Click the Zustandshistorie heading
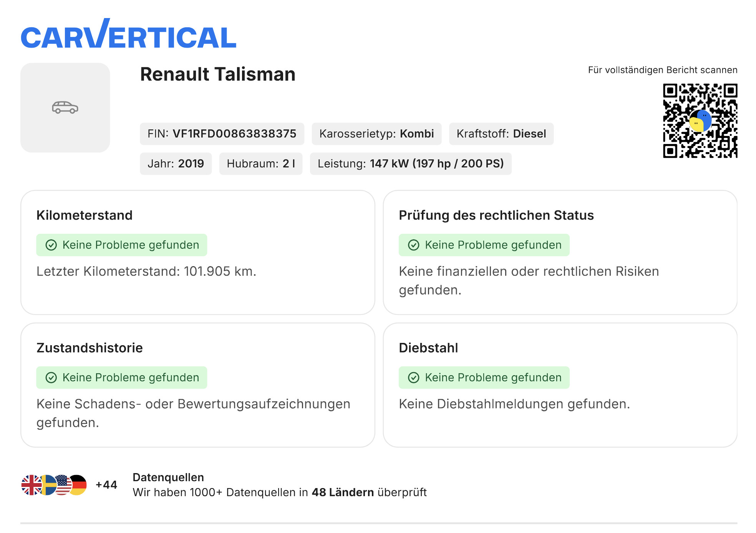 click(x=90, y=348)
